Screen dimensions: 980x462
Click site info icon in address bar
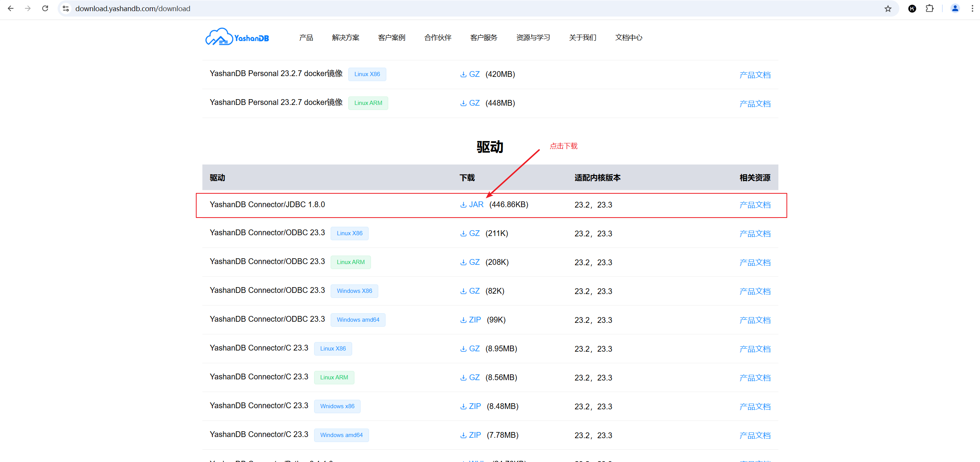coord(66,8)
